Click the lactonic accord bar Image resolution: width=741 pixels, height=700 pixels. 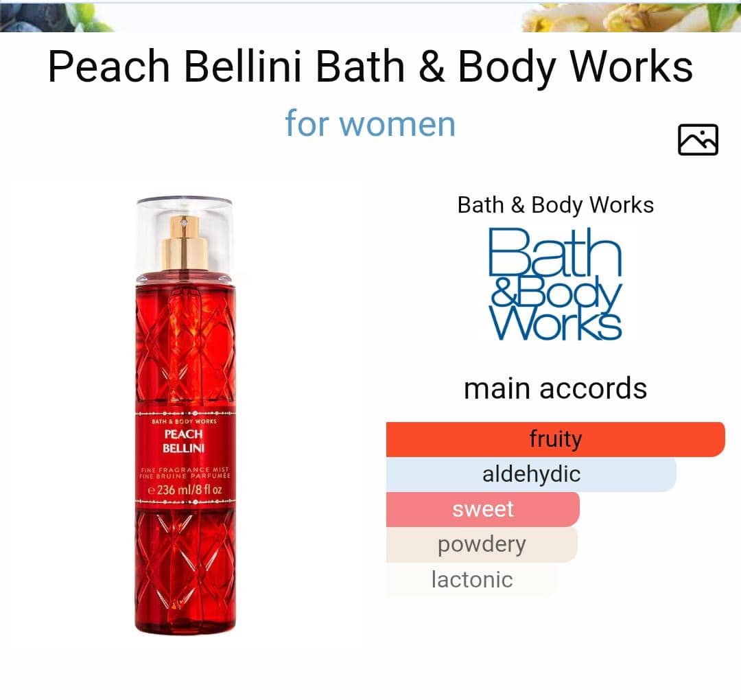(x=471, y=579)
